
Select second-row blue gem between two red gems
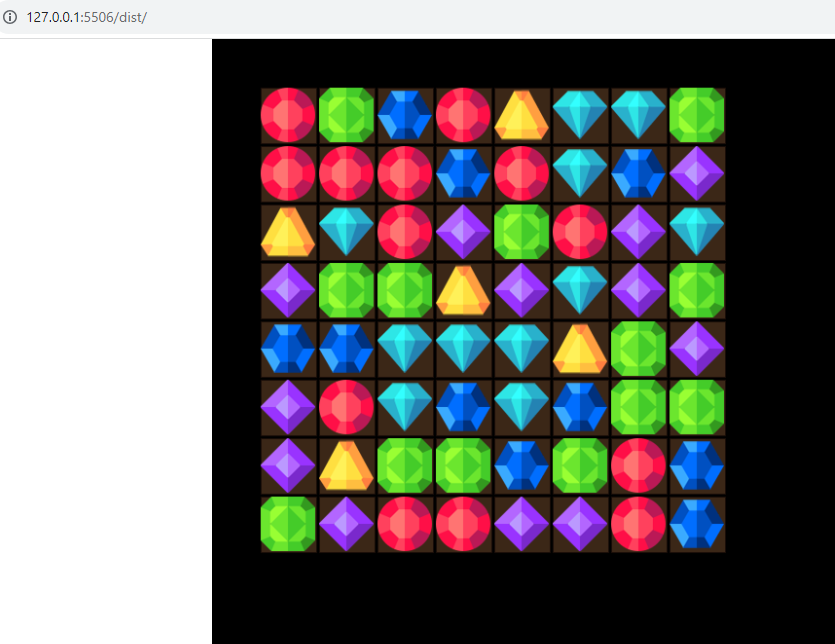click(463, 173)
